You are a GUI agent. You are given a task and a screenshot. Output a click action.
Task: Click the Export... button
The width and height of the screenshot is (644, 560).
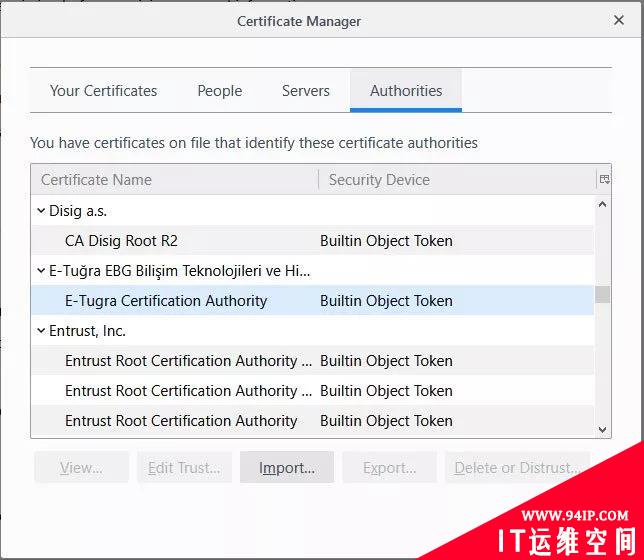click(389, 468)
